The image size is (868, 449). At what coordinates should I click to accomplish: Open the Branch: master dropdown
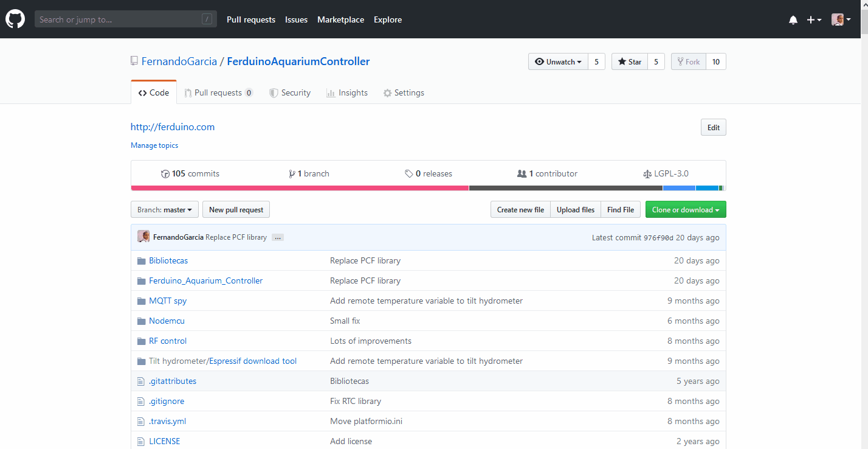165,209
